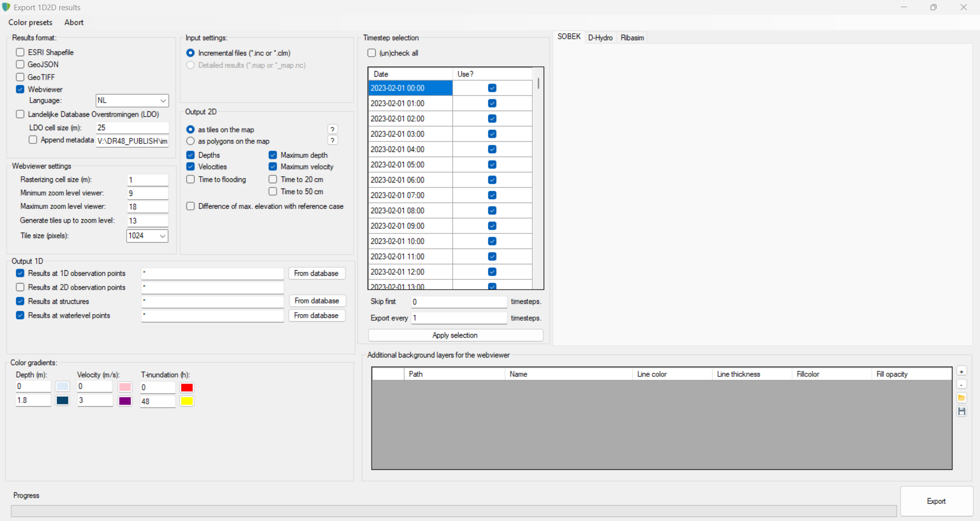Expand the Tile size (pixels) dropdown

[x=147, y=235]
